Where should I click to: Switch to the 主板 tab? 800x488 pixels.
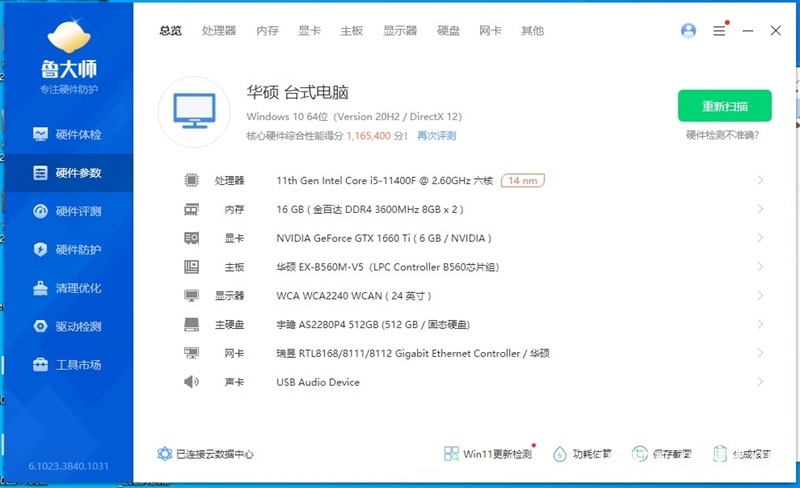point(352,31)
